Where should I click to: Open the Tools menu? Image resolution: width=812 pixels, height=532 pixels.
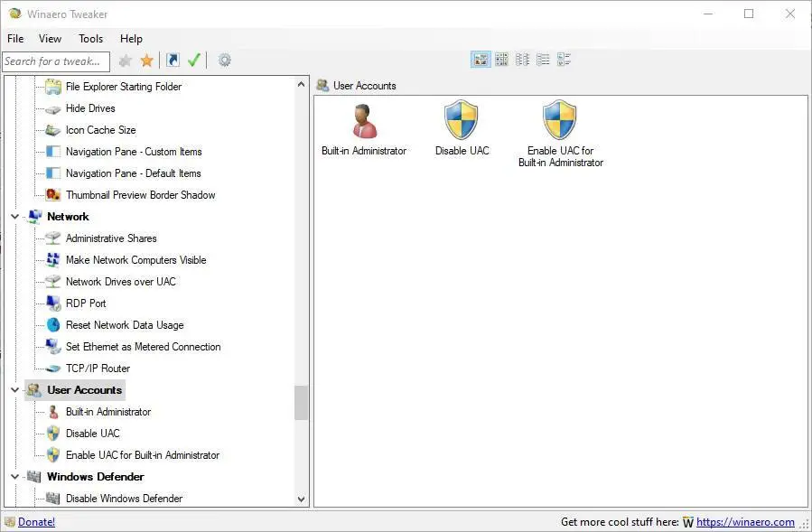click(90, 38)
